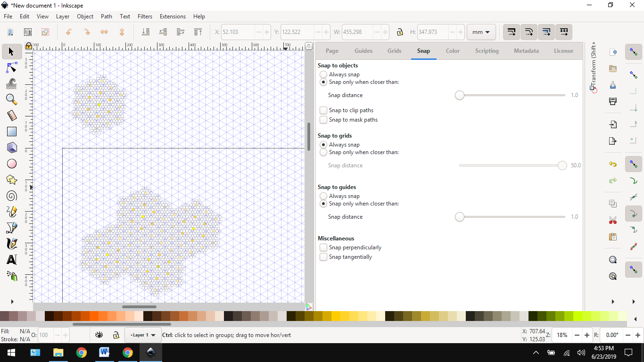Click the Windows Start button

point(11,353)
